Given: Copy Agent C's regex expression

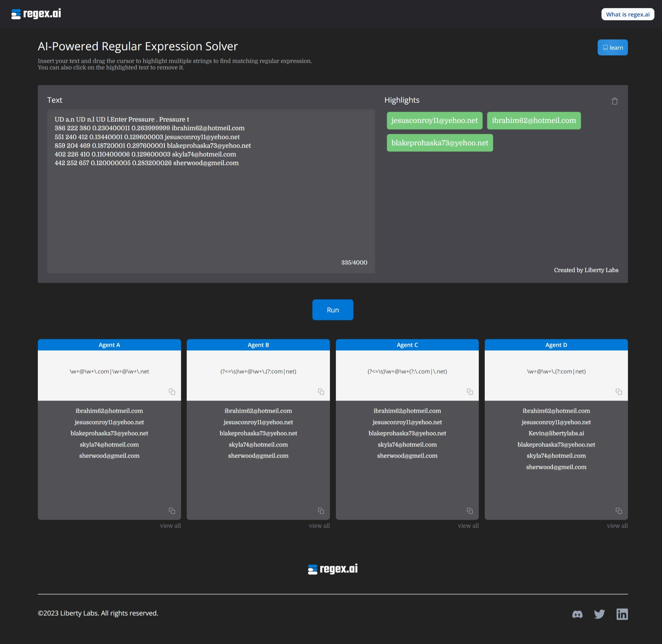Looking at the screenshot, I should [470, 392].
